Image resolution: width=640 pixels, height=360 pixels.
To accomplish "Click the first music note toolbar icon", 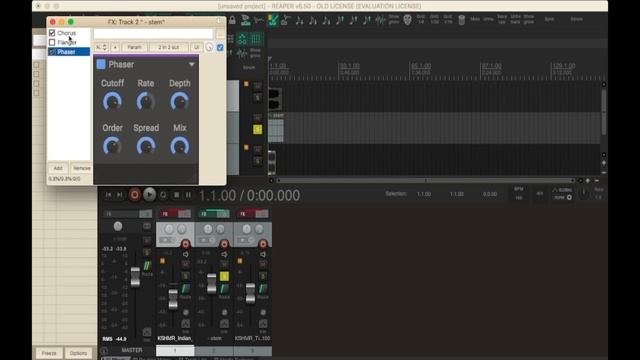I will click(300, 20).
